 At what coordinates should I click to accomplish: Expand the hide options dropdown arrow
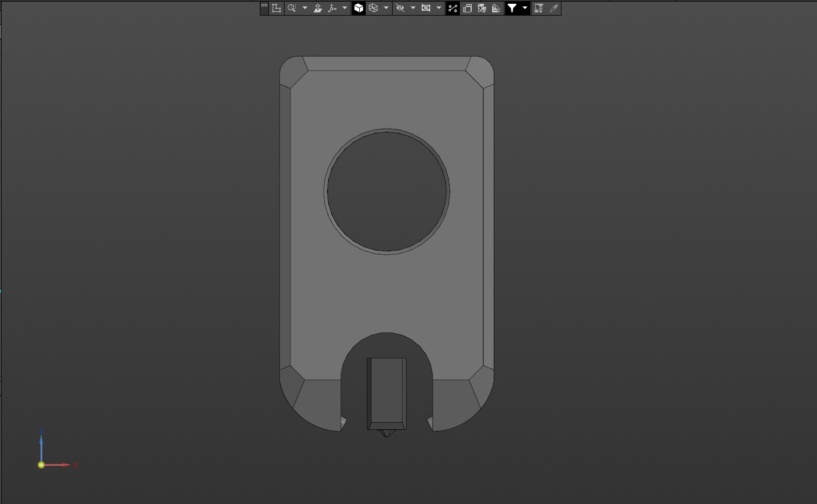(413, 8)
